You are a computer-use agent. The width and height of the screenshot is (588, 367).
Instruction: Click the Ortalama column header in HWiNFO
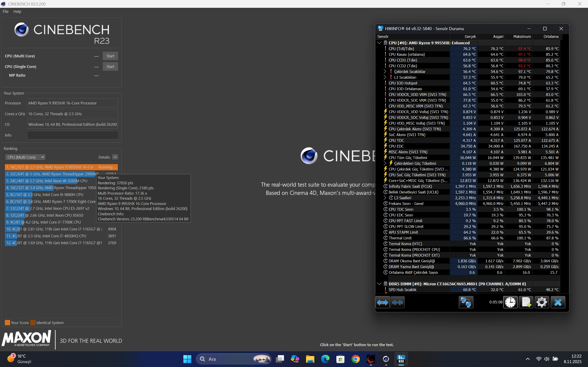pos(546,37)
